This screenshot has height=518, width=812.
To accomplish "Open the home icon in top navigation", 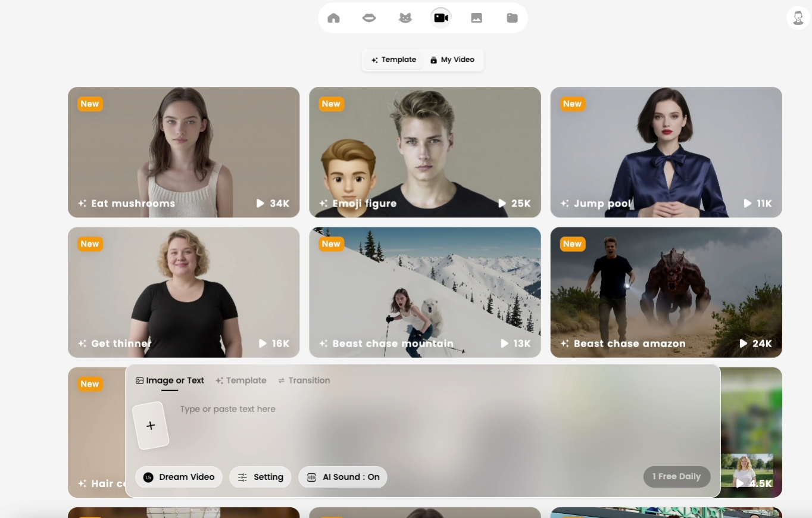I will 333,18.
